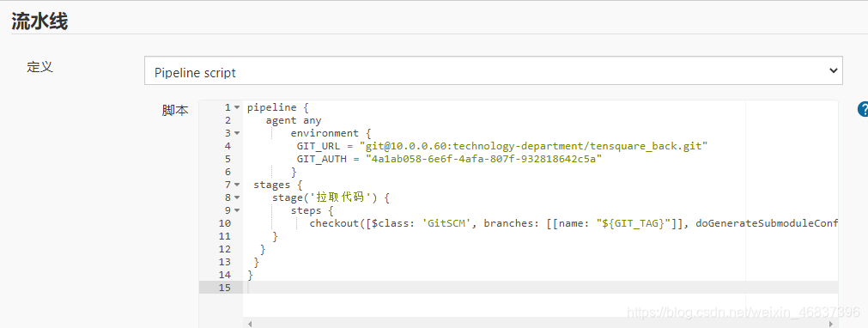Open the blue help icon beside script
Image resolution: width=868 pixels, height=328 pixels.
[863, 108]
